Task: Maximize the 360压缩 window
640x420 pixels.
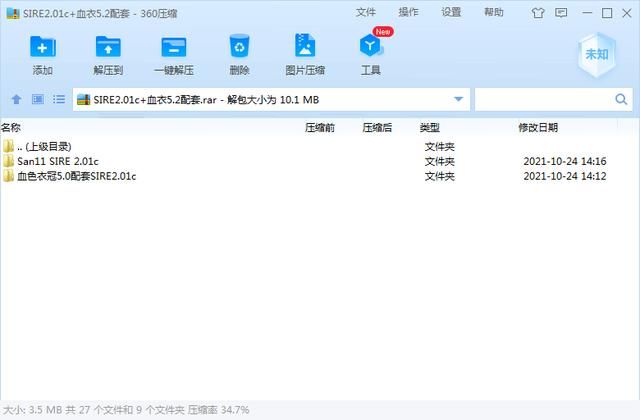Action: pyautogui.click(x=607, y=13)
